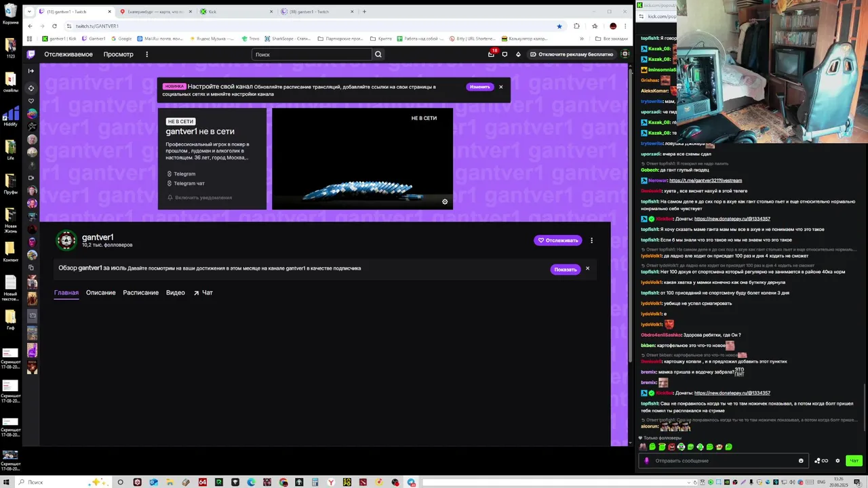Click the gantver1 channel avatar
Viewport: 868px width, 488px height.
coord(66,240)
